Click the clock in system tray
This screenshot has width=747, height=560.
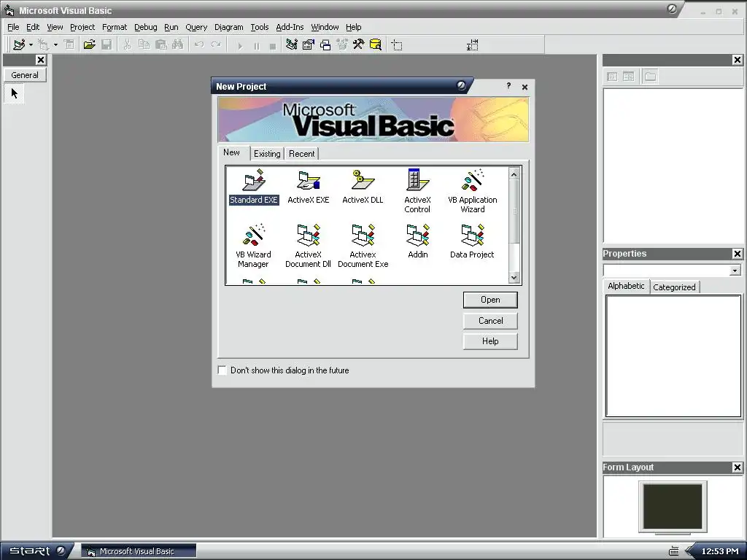(719, 551)
